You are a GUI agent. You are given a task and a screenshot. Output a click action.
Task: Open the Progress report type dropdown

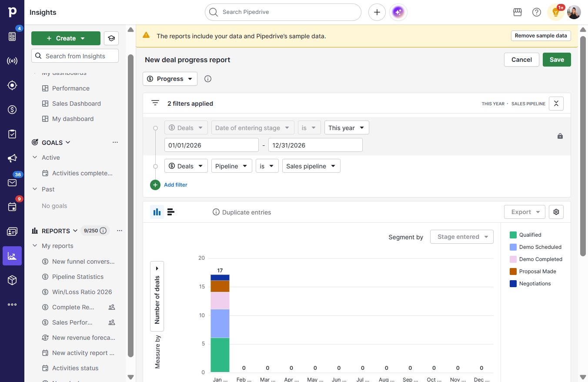[x=170, y=79]
